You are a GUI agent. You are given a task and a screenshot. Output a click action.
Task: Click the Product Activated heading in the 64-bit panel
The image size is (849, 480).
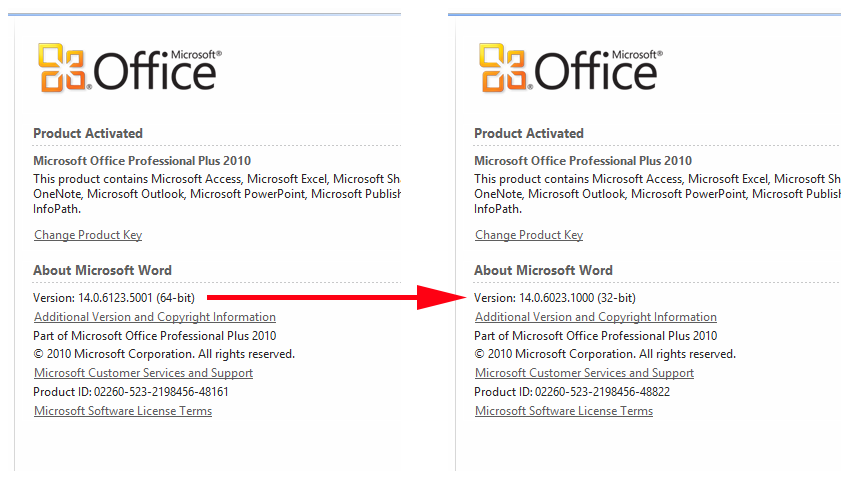88,133
